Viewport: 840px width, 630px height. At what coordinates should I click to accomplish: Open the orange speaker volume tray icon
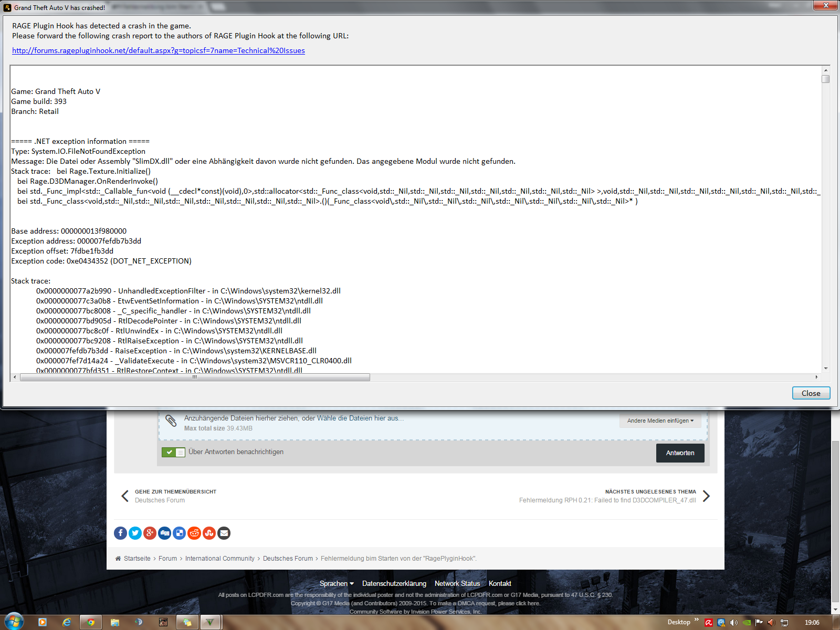coord(772,623)
